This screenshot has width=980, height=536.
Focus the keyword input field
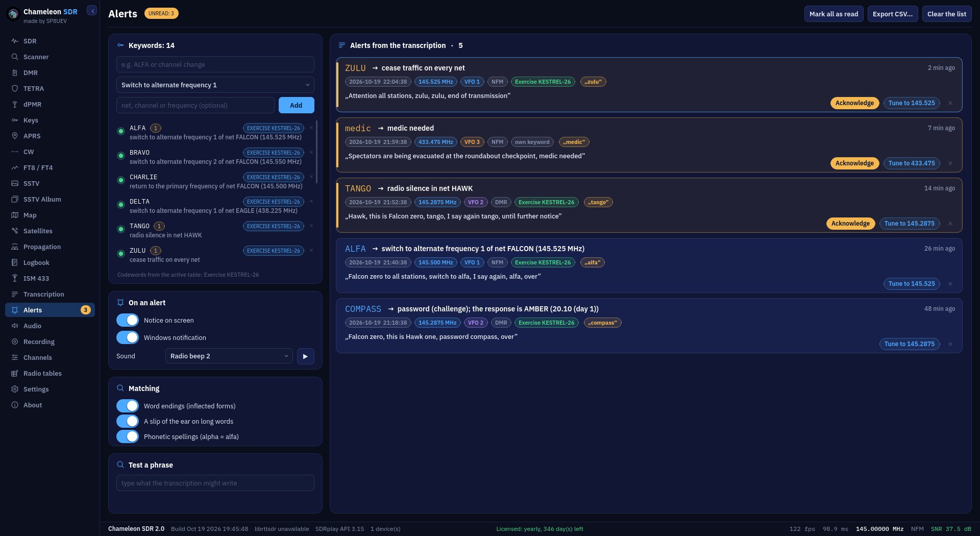coord(215,64)
